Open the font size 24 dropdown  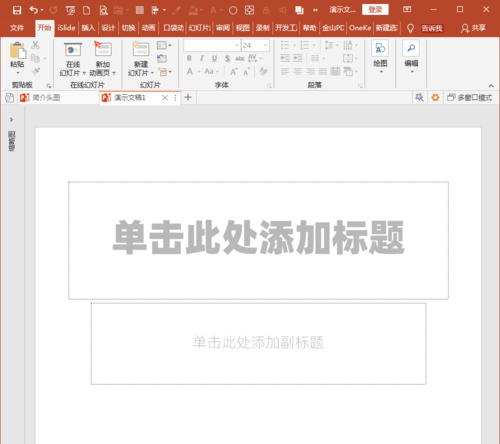(266, 45)
